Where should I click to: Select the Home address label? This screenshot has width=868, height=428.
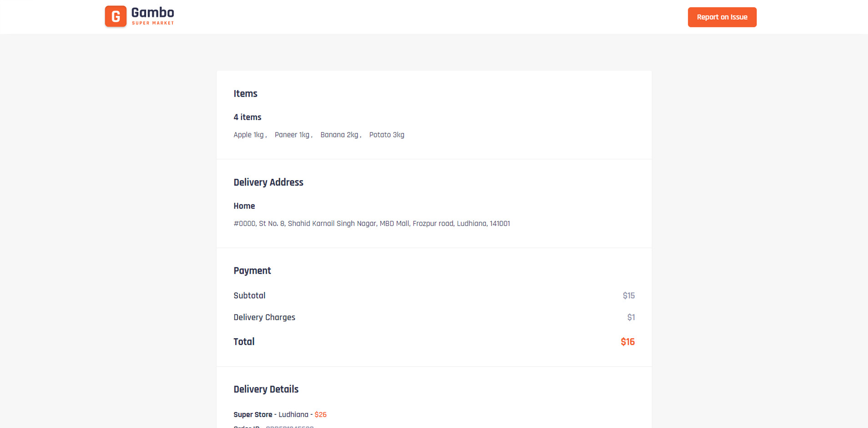click(x=244, y=206)
